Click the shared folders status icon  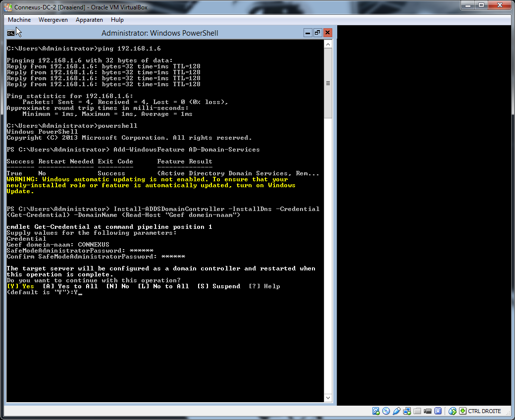pos(417,411)
